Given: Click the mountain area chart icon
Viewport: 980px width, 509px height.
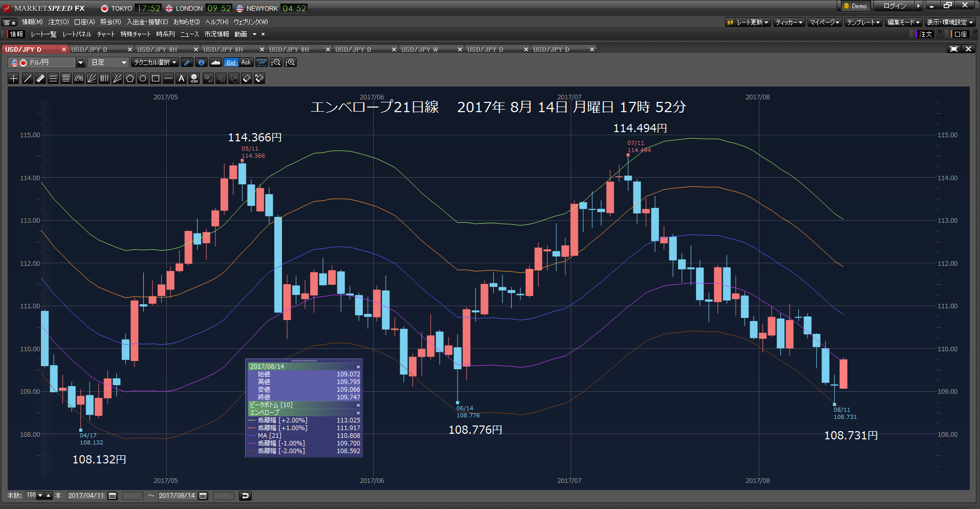Looking at the screenshot, I should [215, 62].
